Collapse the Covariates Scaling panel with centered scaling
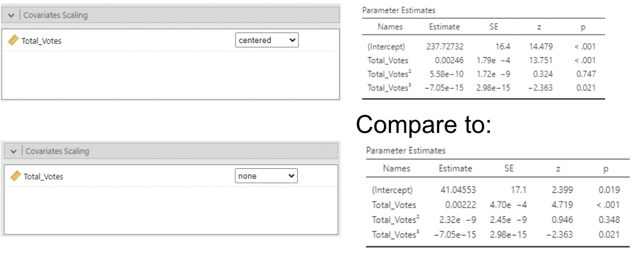Image resolution: width=644 pixels, height=261 pixels. coord(12,15)
